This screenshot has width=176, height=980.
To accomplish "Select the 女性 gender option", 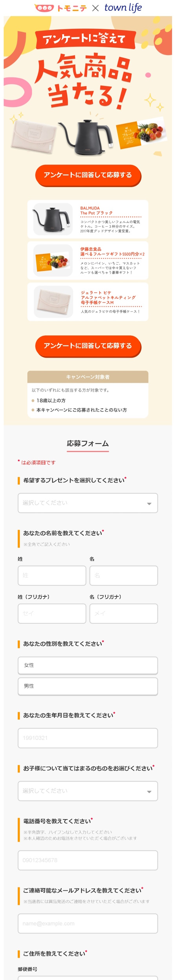I will pyautogui.click(x=88, y=665).
